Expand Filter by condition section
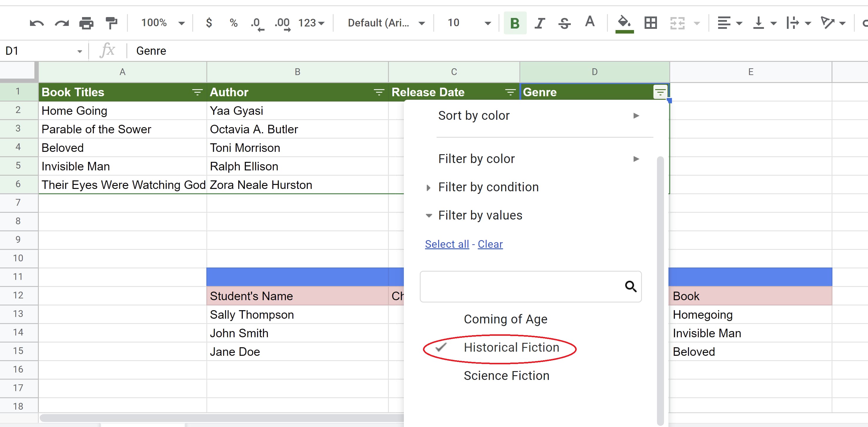This screenshot has height=427, width=868. (x=488, y=187)
